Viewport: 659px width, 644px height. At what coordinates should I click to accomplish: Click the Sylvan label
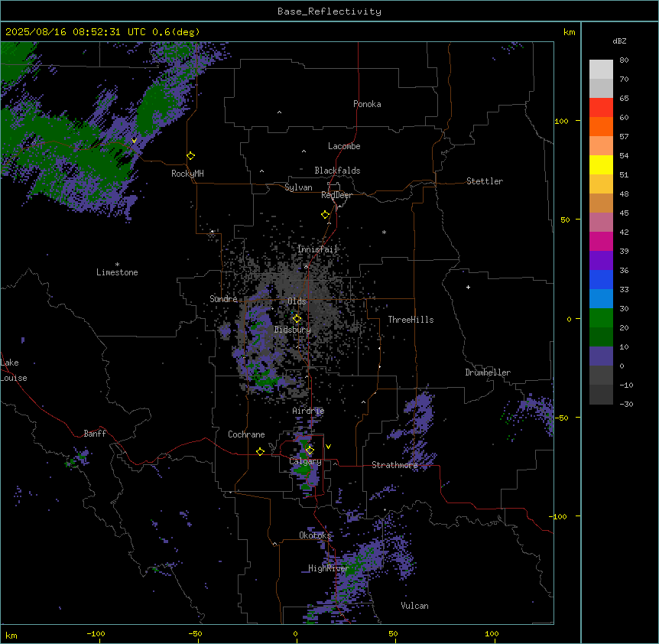[x=298, y=187]
